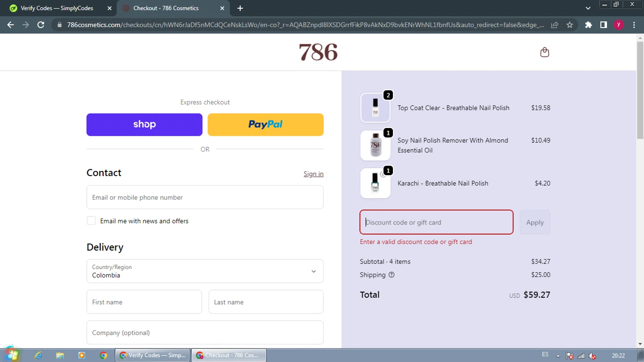Open a new browser tab
Image resolution: width=644 pixels, height=362 pixels.
pos(240,8)
